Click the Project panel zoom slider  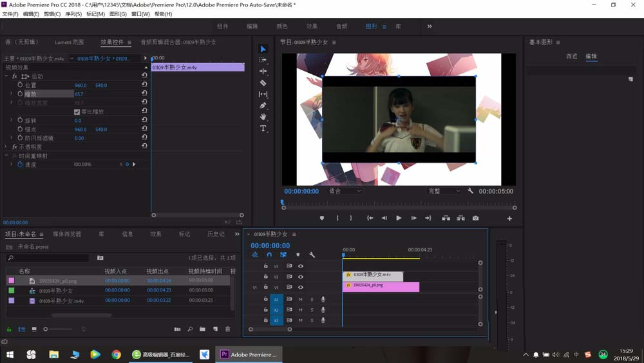point(59,329)
